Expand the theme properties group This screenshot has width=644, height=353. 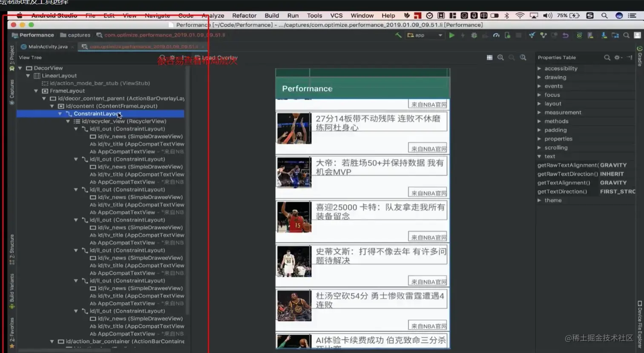pos(540,201)
